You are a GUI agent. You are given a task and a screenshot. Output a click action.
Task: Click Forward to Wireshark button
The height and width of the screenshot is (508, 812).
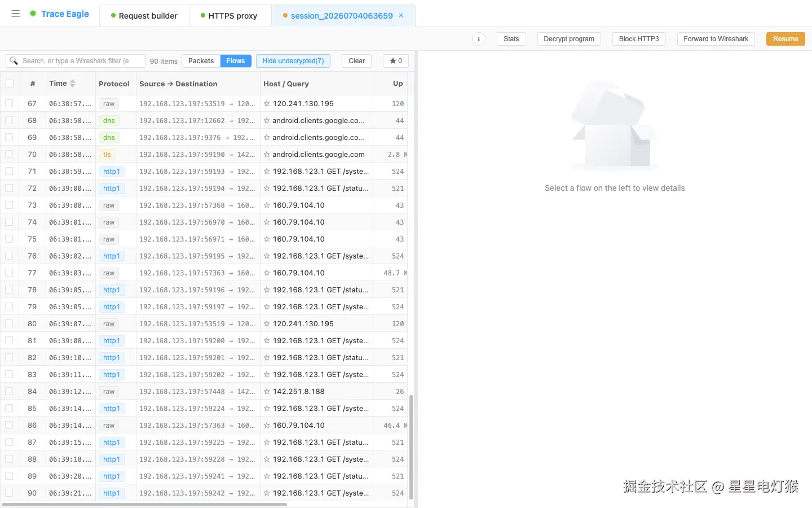pos(716,39)
